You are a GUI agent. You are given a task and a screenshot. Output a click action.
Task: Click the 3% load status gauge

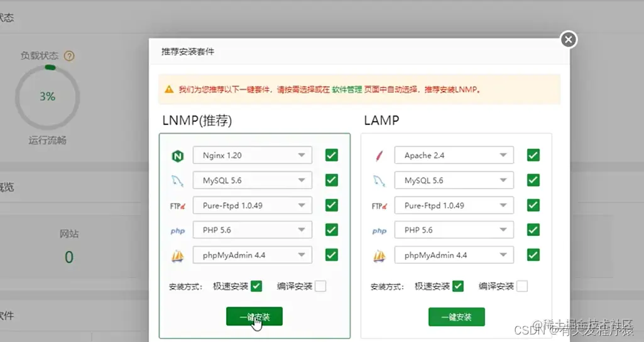pos(48,97)
